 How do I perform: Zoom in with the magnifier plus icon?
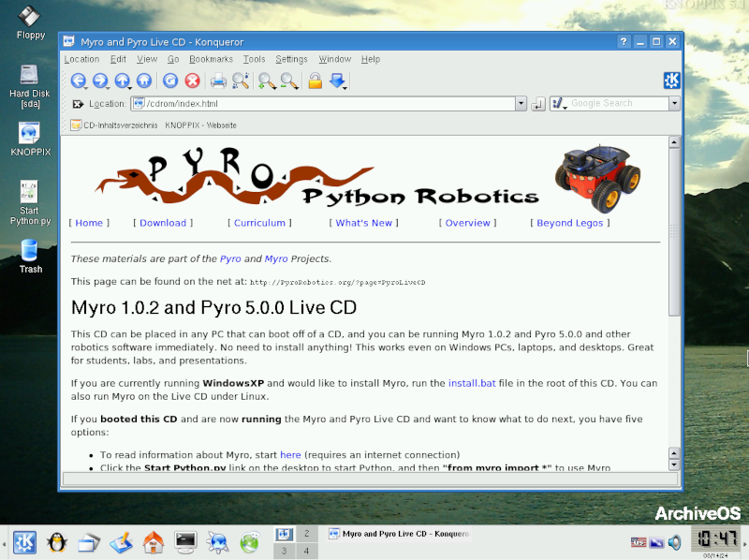pyautogui.click(x=267, y=81)
